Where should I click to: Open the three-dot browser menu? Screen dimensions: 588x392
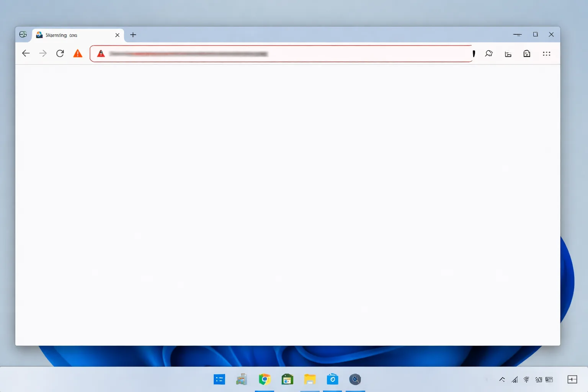point(547,54)
